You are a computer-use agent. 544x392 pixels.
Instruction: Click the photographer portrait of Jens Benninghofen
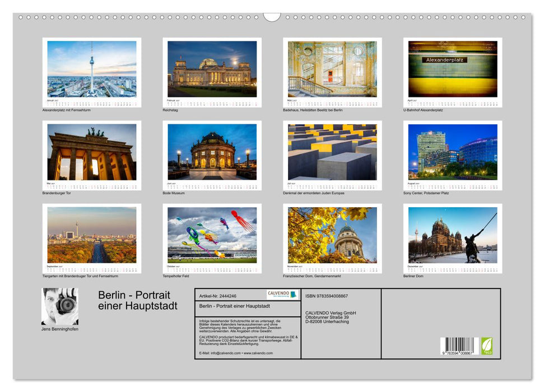60,306
